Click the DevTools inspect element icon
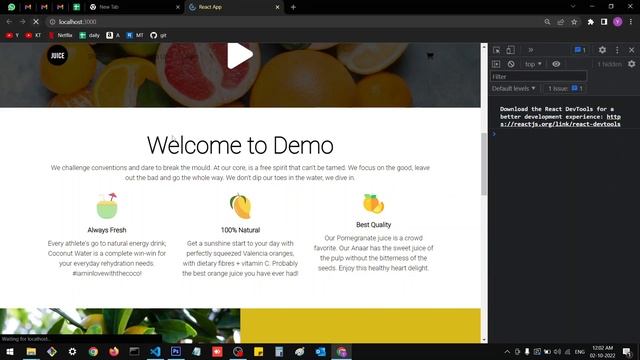This screenshot has height=360, width=640. click(x=496, y=50)
